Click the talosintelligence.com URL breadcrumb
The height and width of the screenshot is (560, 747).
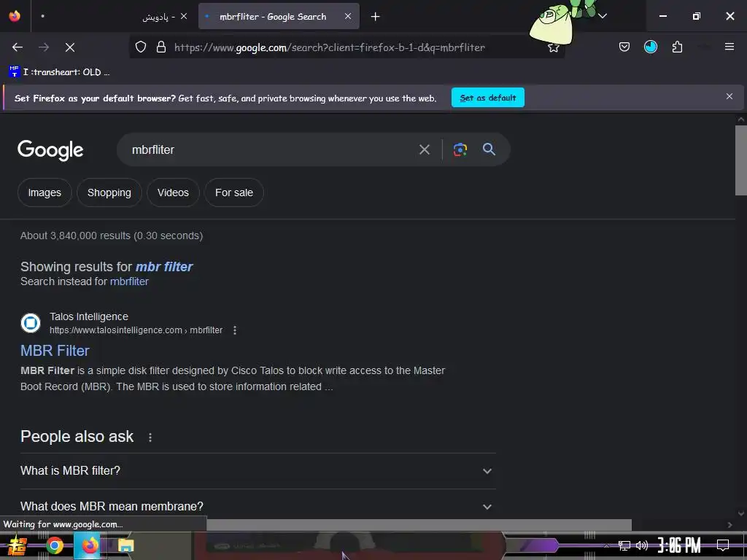tap(136, 330)
